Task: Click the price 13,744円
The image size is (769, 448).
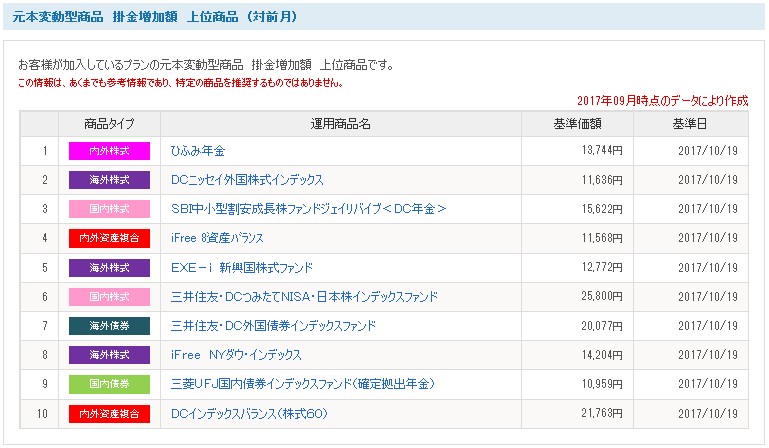Action: (602, 151)
